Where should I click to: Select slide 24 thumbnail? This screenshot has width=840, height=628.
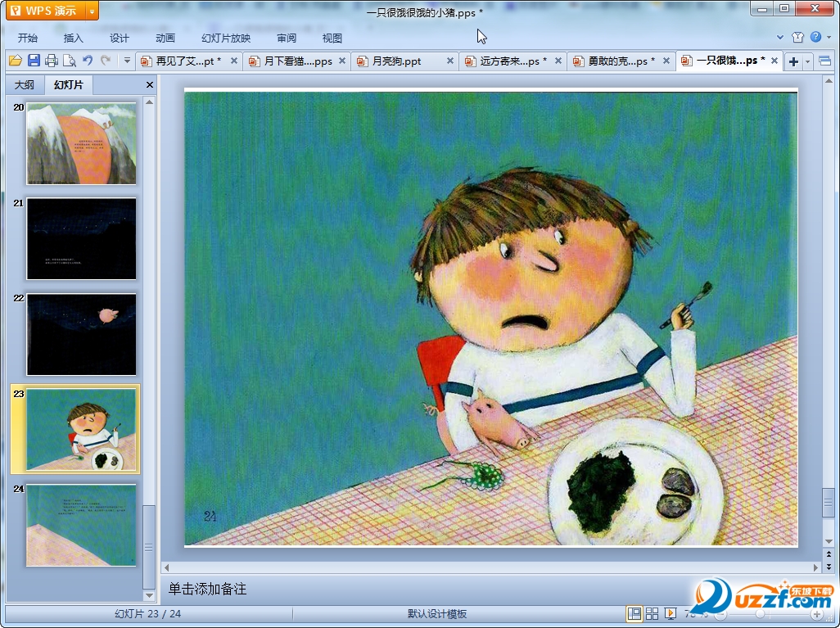click(81, 525)
